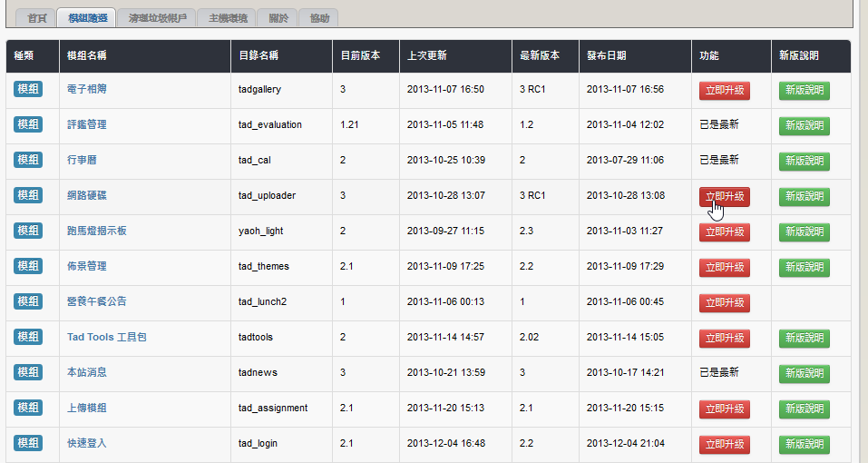
Task: Open the 首頁 tab
Action: click(x=35, y=17)
